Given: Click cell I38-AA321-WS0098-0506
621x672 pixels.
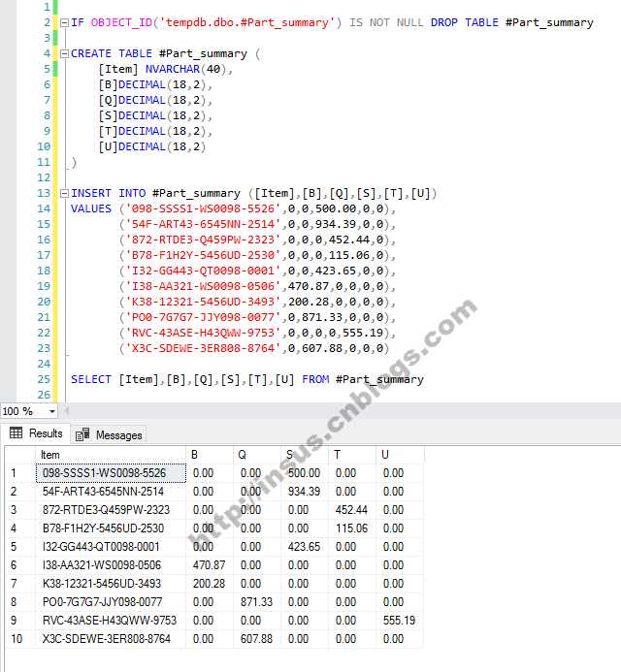Looking at the screenshot, I should (111, 565).
